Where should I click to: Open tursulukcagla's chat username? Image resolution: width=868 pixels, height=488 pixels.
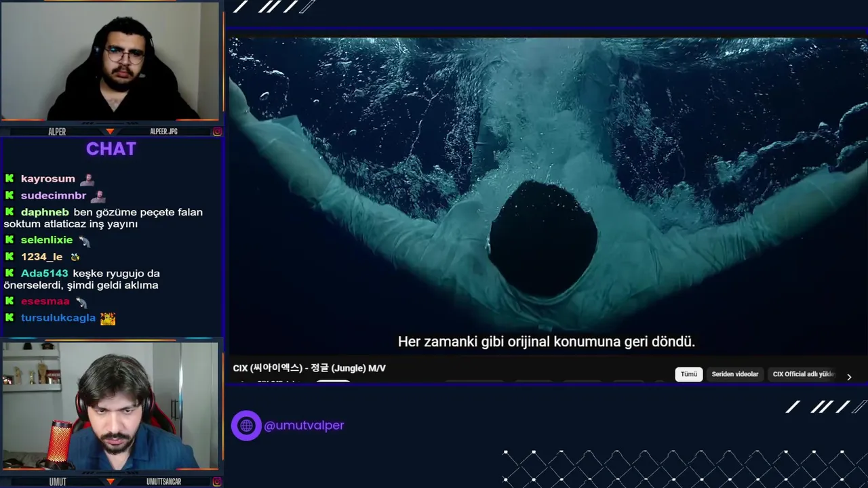[x=58, y=318]
